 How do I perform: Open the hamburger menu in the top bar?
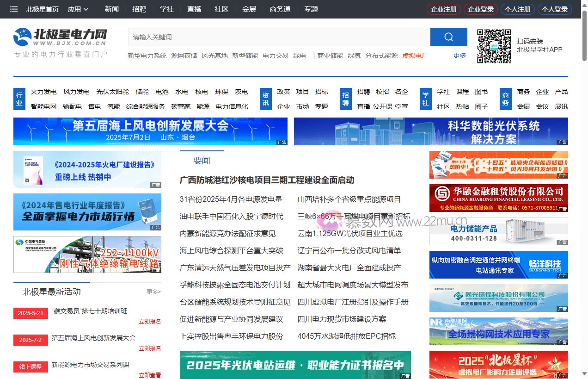click(13, 9)
